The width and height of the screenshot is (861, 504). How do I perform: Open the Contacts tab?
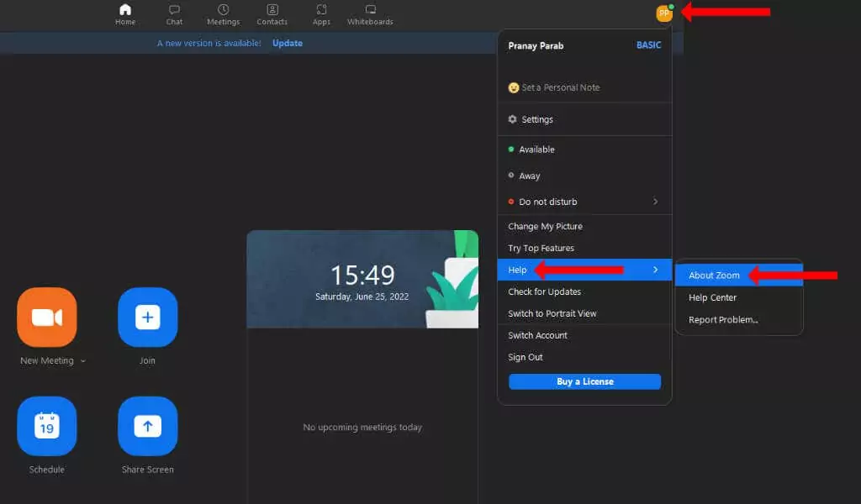click(272, 14)
